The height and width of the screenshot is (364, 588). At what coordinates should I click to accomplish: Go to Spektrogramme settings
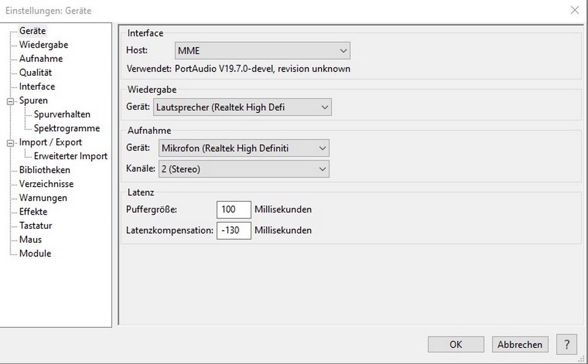pos(66,128)
